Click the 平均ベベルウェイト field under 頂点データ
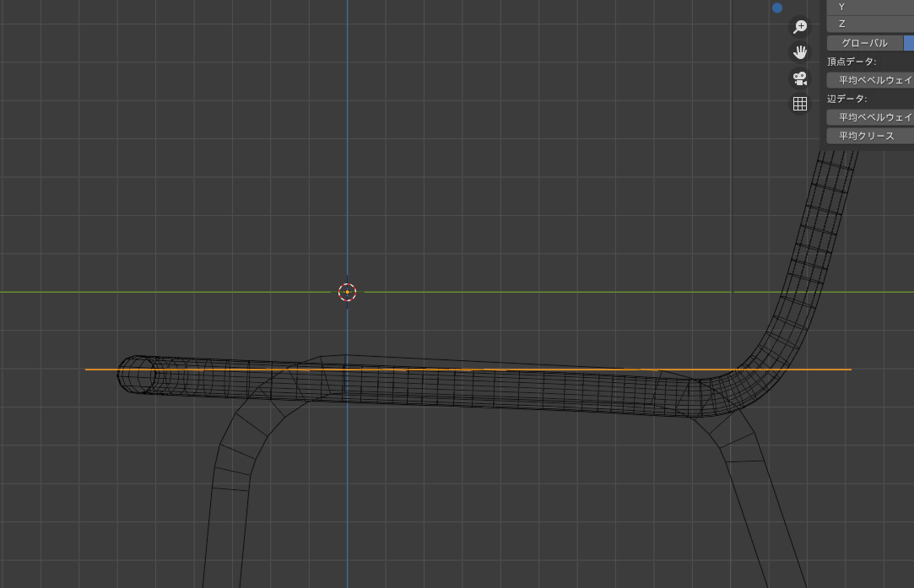 (870, 80)
